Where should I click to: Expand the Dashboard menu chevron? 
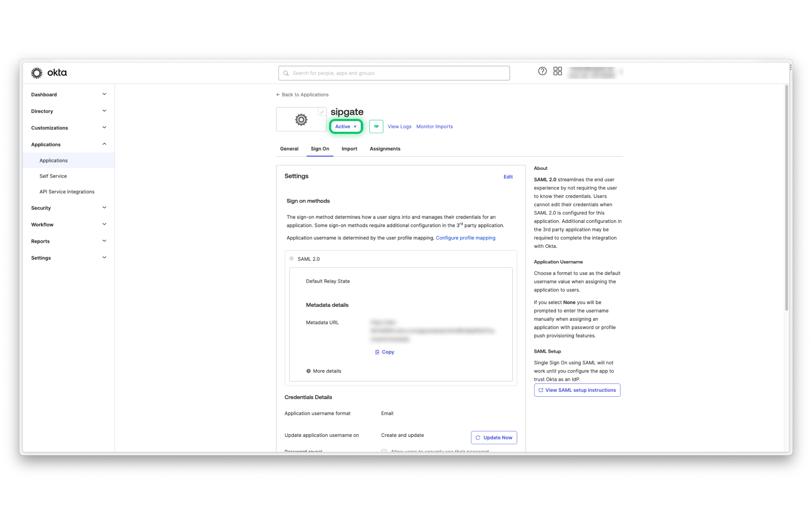coord(104,94)
